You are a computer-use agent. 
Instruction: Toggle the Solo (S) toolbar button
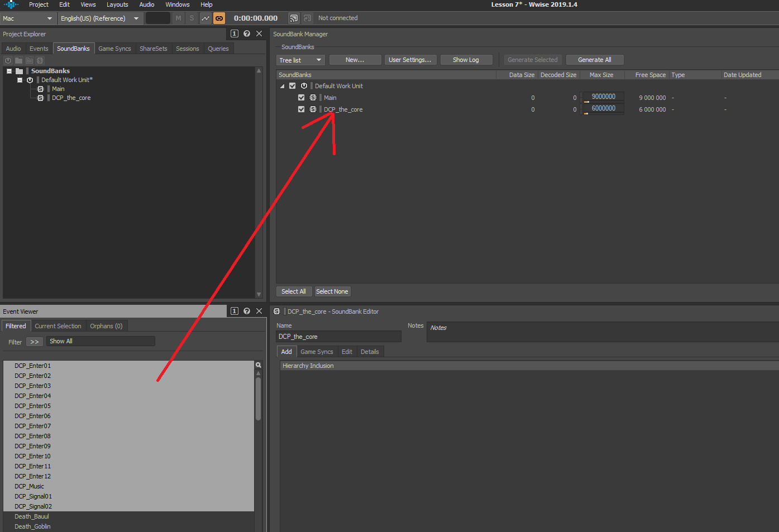192,18
